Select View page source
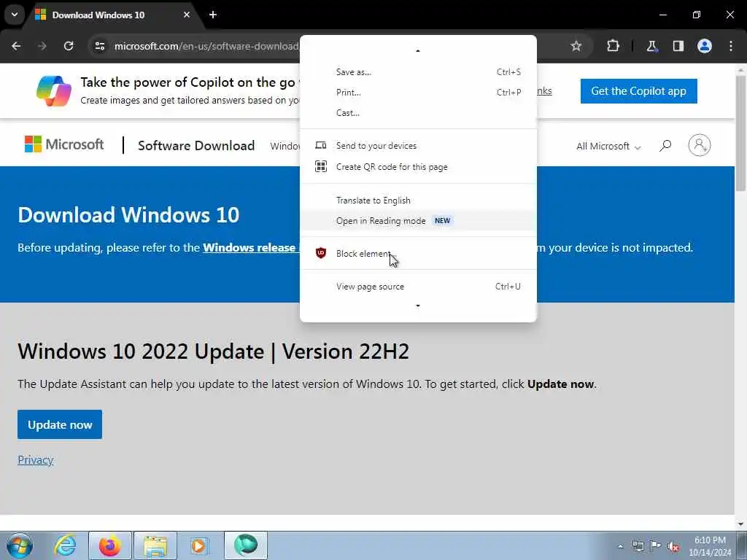This screenshot has height=560, width=747. coord(418,286)
